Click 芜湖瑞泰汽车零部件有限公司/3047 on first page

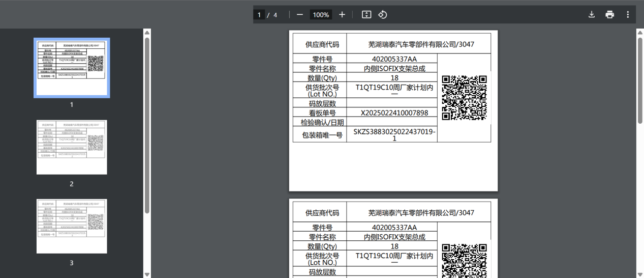pos(421,44)
